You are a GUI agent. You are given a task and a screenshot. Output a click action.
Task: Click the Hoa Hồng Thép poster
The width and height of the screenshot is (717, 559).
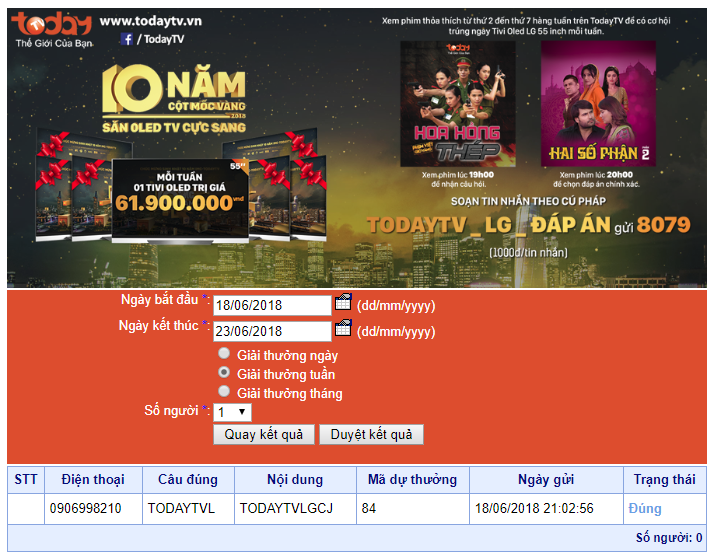click(x=458, y=104)
